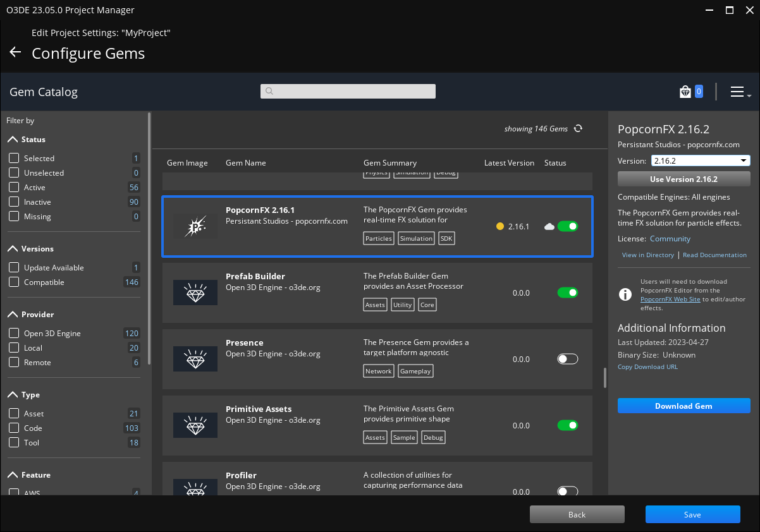The image size is (760, 532).
Task: Click the Prefab Builder gem diamond icon
Action: coord(195,293)
